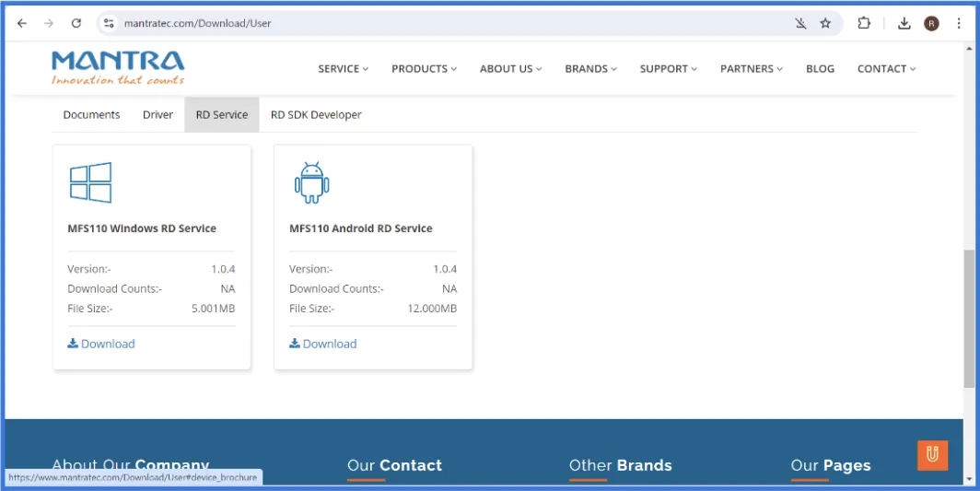Click the orange floating magnet button
This screenshot has height=491, width=980.
tap(932, 455)
